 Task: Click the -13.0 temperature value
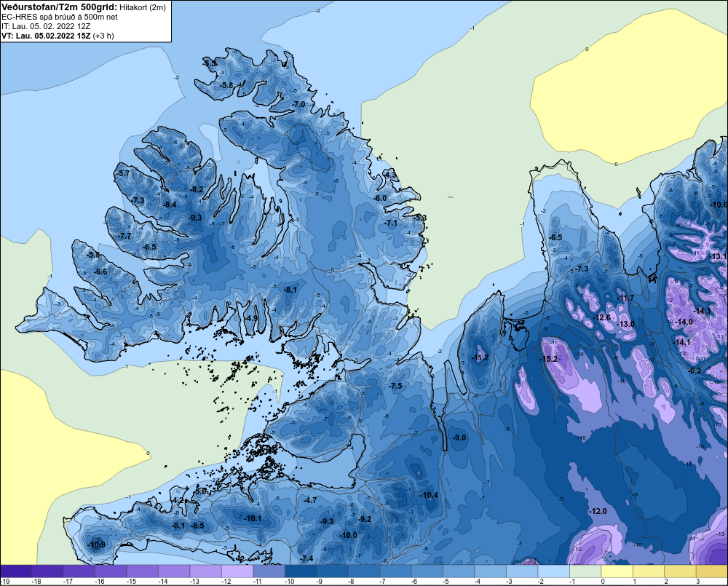(626, 324)
